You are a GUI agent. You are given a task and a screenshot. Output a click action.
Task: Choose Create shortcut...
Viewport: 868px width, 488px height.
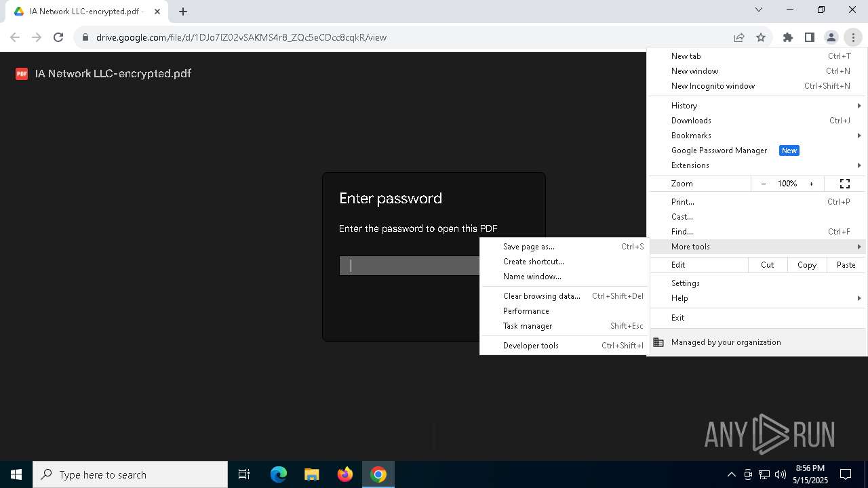[564, 262]
